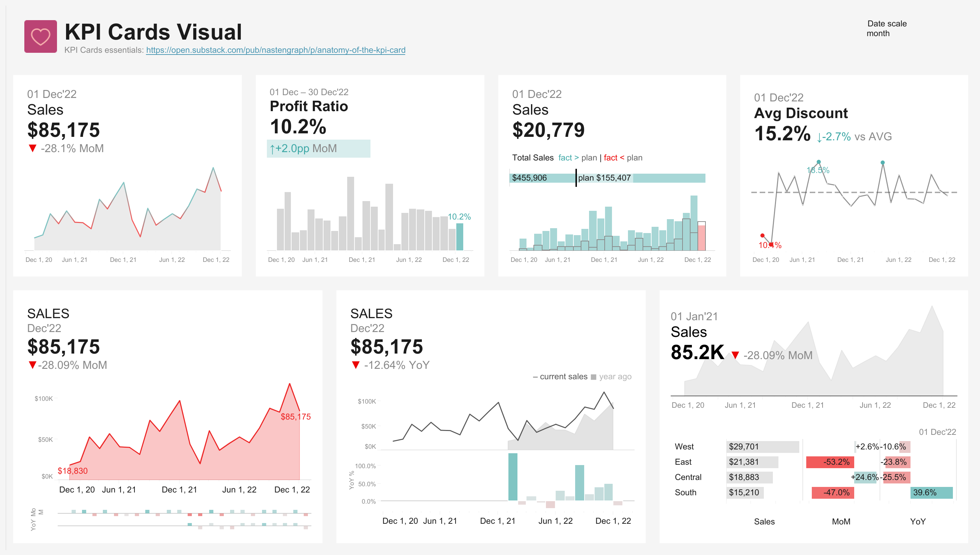This screenshot has height=555, width=980.
Task: Click the gray 'year ago' legend square
Action: pos(593,376)
